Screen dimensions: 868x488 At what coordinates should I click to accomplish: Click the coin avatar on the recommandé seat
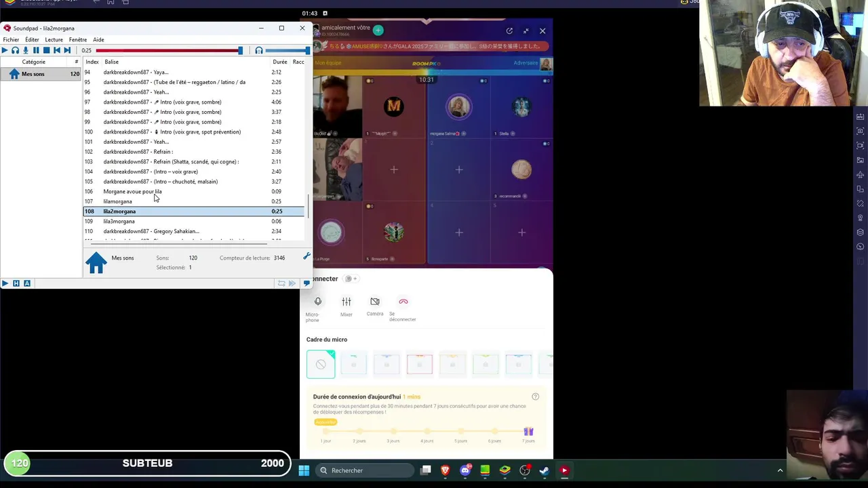point(521,169)
